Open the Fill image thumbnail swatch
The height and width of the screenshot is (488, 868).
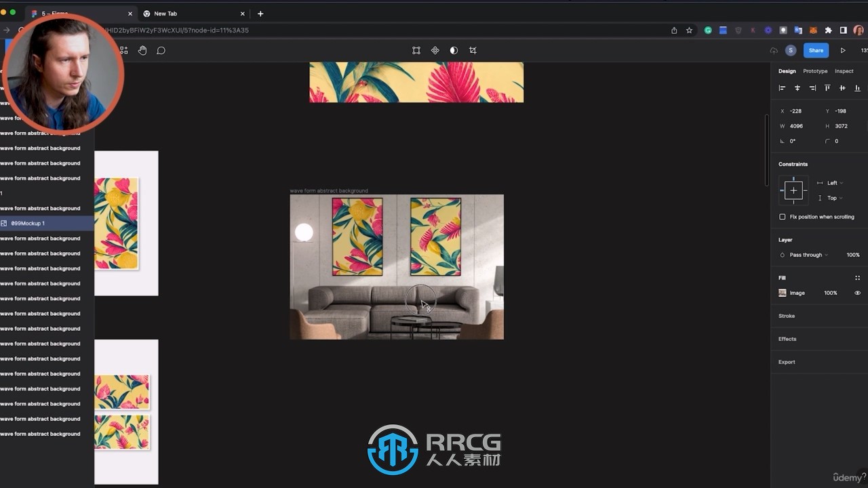783,293
